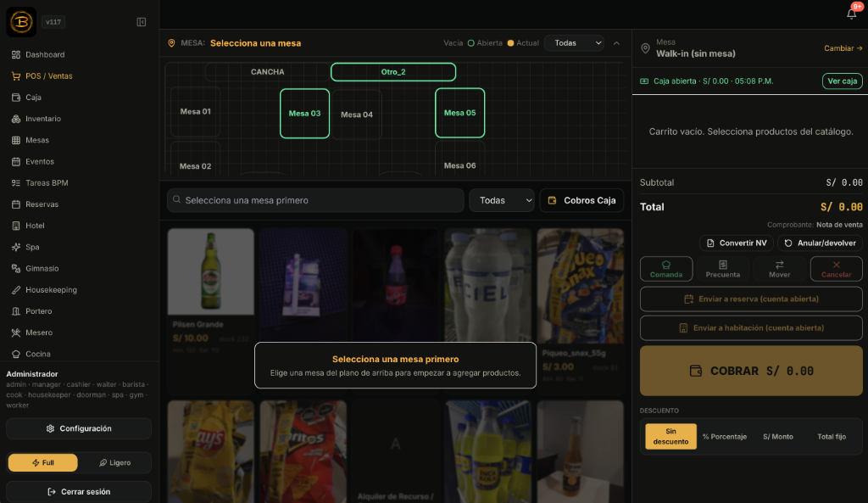Click Pilsen Grande product thumbnail
The height and width of the screenshot is (503, 868).
pyautogui.click(x=211, y=272)
